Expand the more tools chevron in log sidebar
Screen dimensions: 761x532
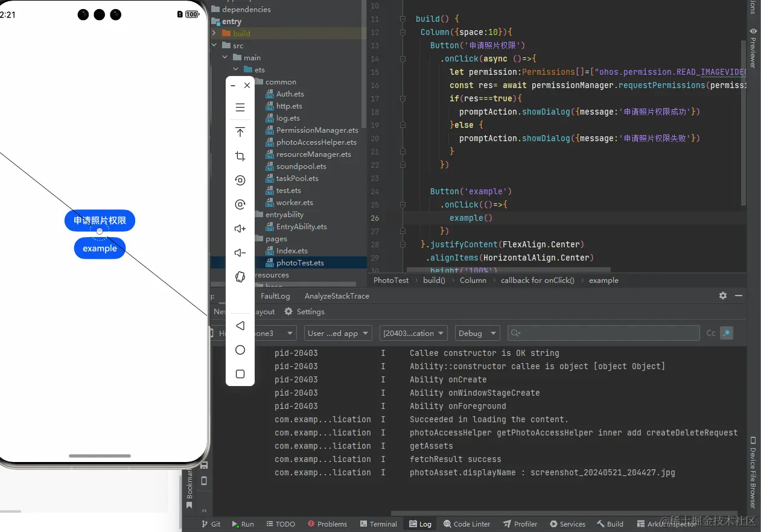tap(204, 510)
